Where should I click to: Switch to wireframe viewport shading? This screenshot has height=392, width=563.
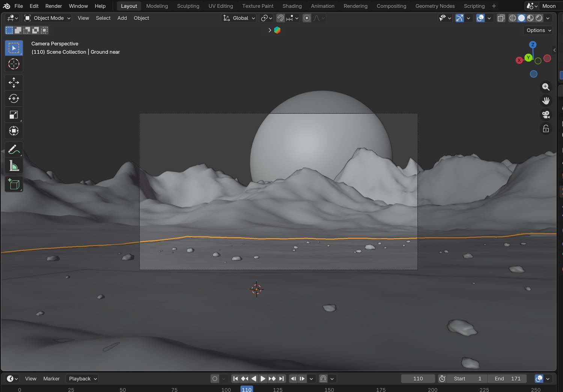(x=513, y=18)
